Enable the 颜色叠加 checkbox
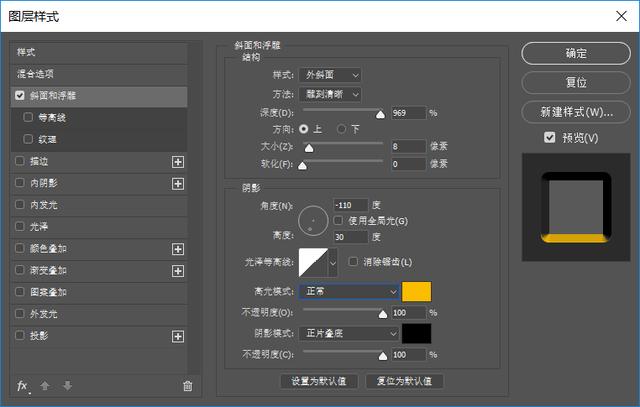The image size is (640, 407). pyautogui.click(x=20, y=248)
